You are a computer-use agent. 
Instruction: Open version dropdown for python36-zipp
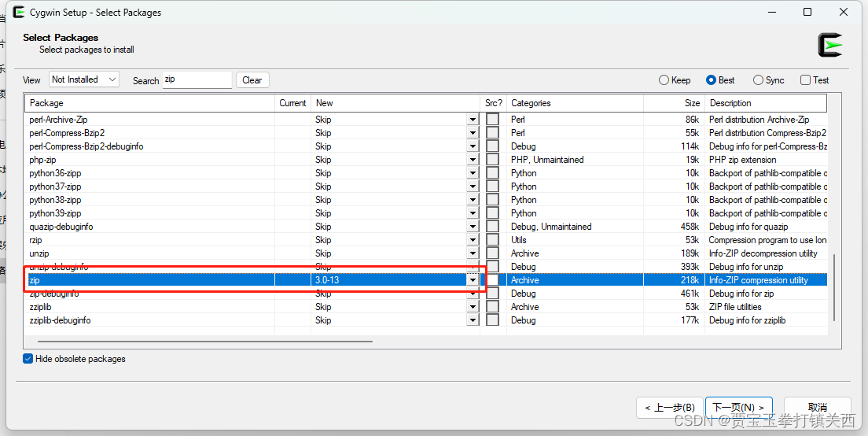click(x=473, y=173)
